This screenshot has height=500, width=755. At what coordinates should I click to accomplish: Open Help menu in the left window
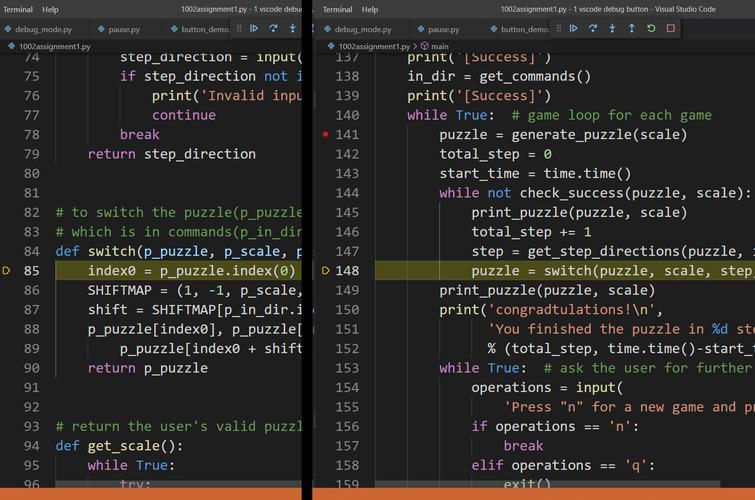pyautogui.click(x=50, y=9)
